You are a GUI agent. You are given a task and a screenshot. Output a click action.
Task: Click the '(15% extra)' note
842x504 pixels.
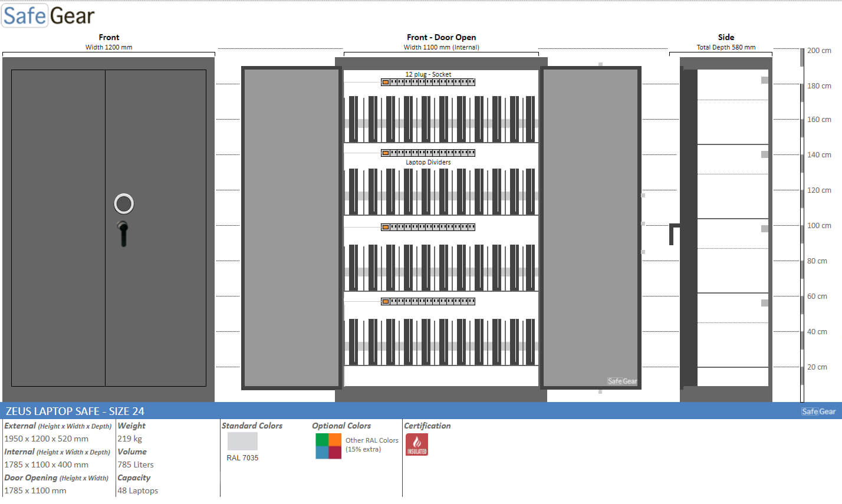363,449
